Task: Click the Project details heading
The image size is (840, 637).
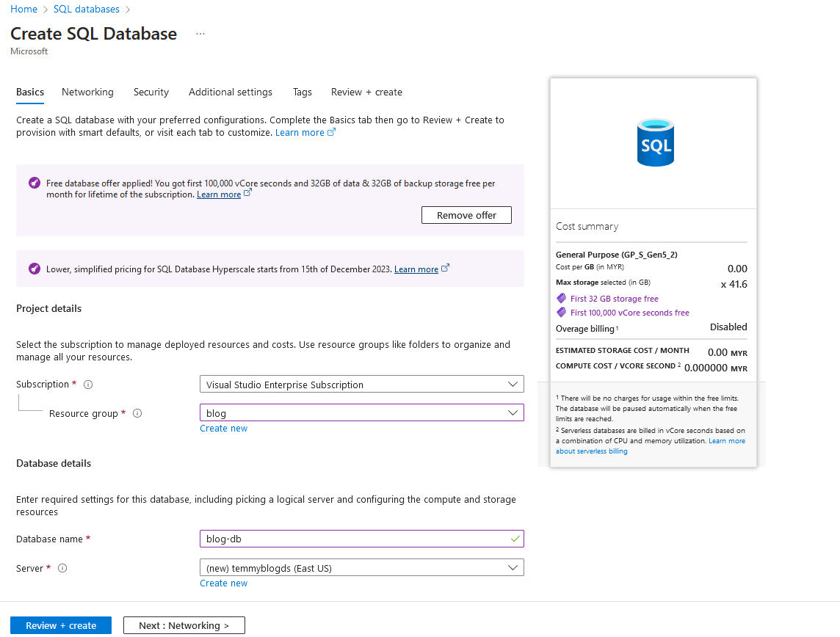Action: [48, 308]
